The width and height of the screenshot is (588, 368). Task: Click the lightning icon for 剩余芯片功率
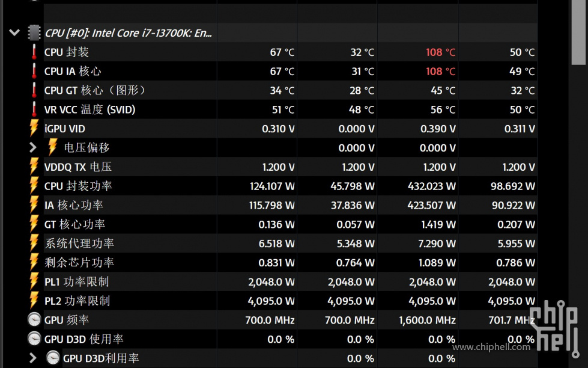(34, 262)
